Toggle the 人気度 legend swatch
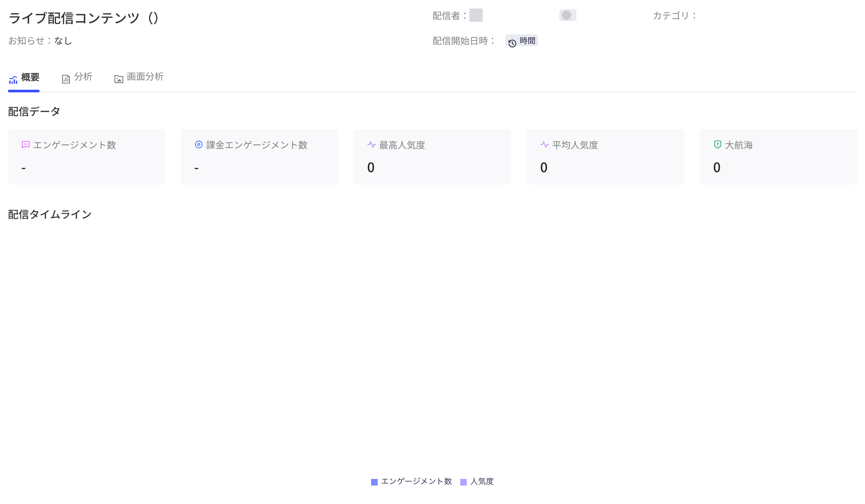The image size is (865, 504). 464,482
